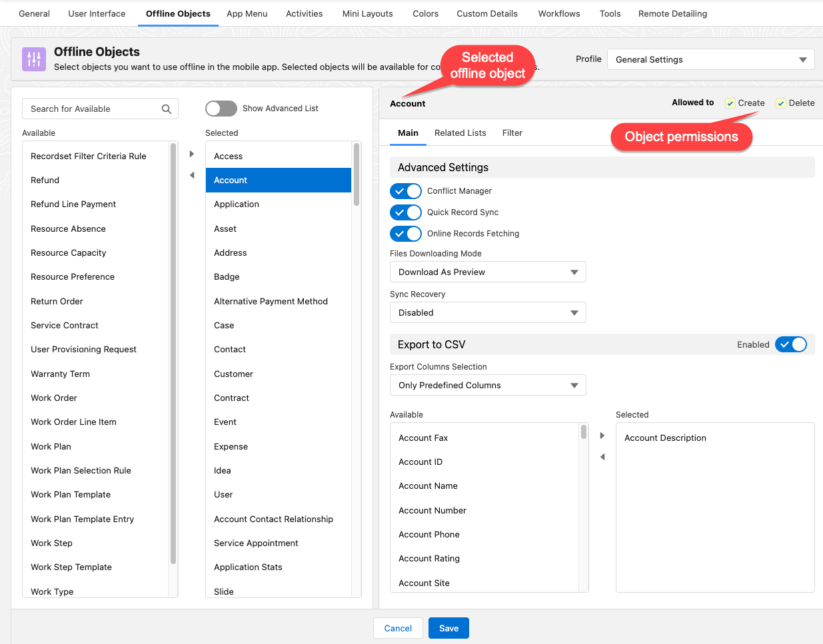Click the Offline Objects grid icon in header

[x=34, y=59]
